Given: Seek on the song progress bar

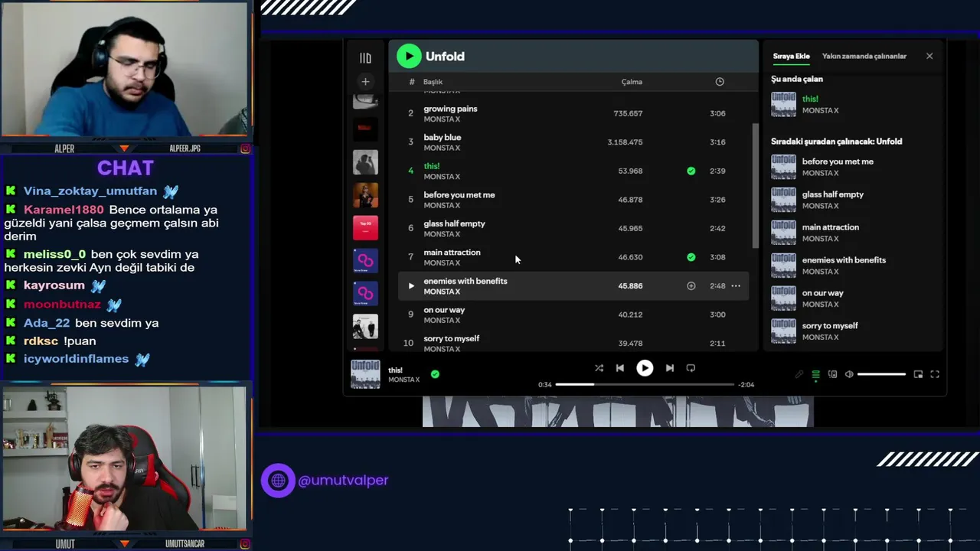Looking at the screenshot, I should pos(645,384).
